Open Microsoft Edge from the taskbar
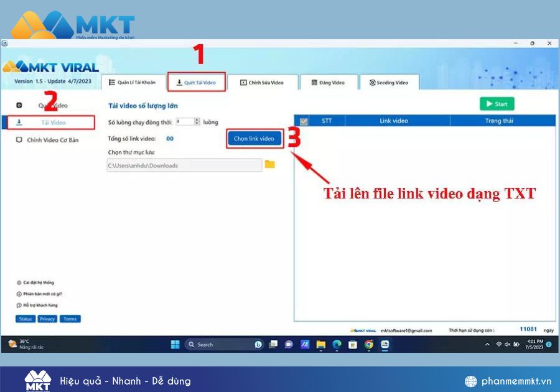This screenshot has height=392, width=560. (337, 345)
